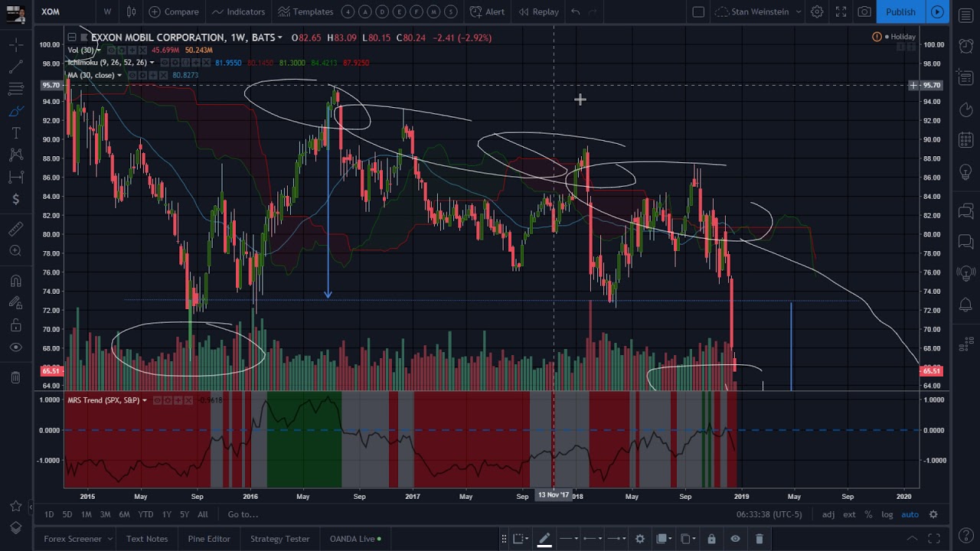Take a chart snapshot with camera icon
Image resolution: width=980 pixels, height=551 pixels.
(x=864, y=11)
